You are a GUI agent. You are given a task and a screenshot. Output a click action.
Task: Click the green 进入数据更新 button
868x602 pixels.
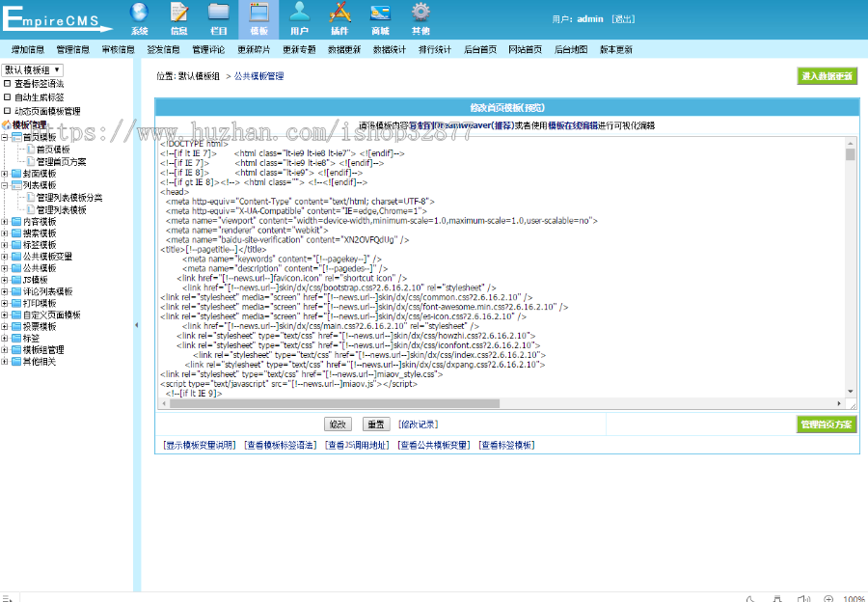pyautogui.click(x=827, y=76)
